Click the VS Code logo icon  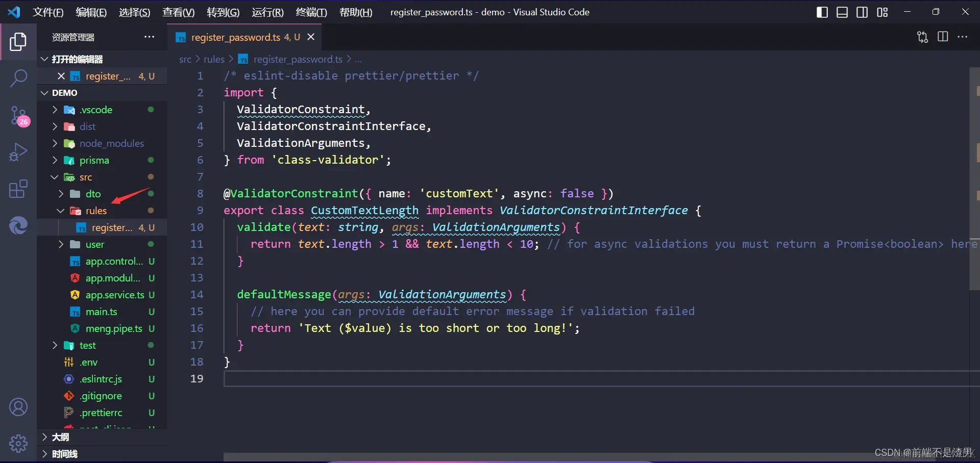(14, 12)
